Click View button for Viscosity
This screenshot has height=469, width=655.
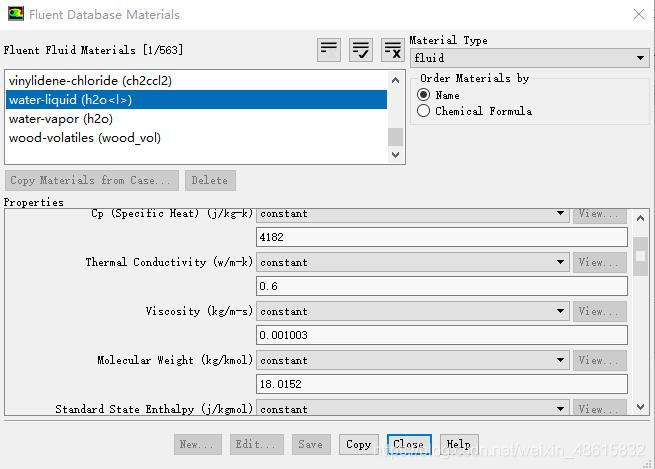tap(600, 311)
